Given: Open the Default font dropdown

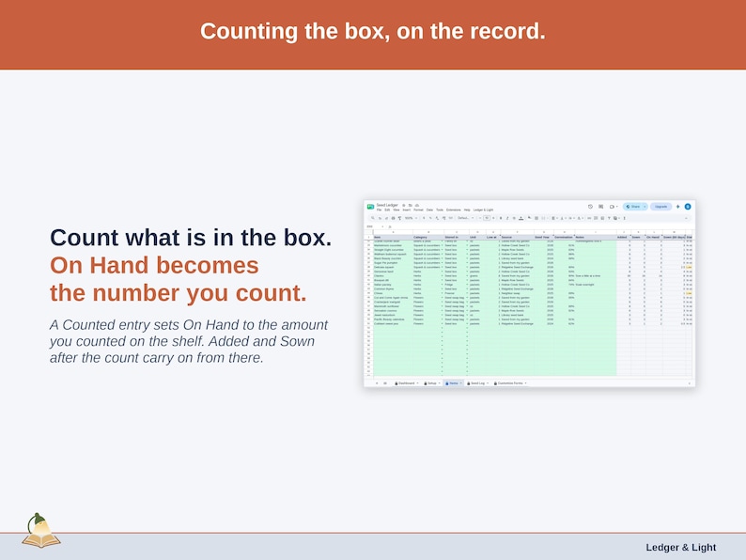Looking at the screenshot, I should point(466,218).
